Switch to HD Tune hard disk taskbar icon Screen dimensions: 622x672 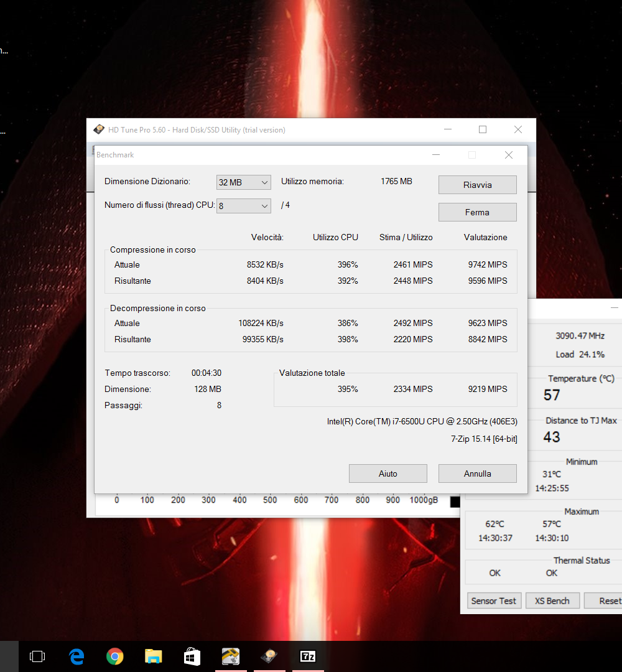(269, 656)
